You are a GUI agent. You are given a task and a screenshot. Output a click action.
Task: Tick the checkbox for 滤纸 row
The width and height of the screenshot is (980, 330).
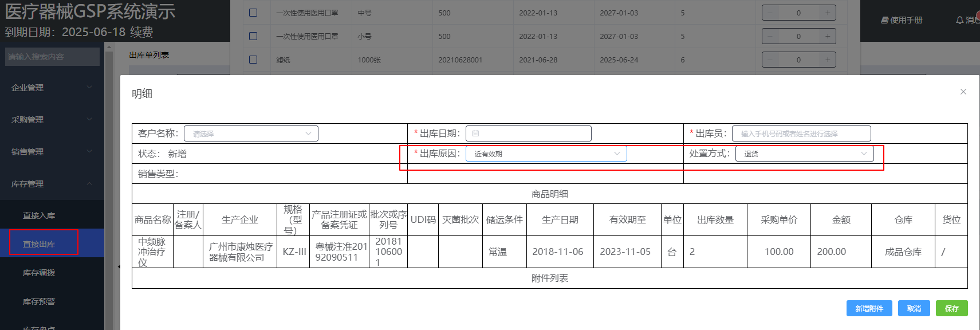pyautogui.click(x=253, y=60)
